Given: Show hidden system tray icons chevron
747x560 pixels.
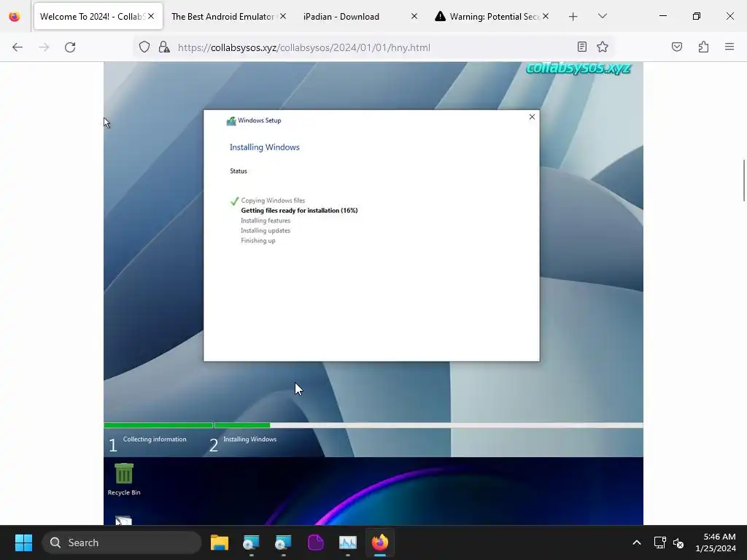Looking at the screenshot, I should [636, 542].
